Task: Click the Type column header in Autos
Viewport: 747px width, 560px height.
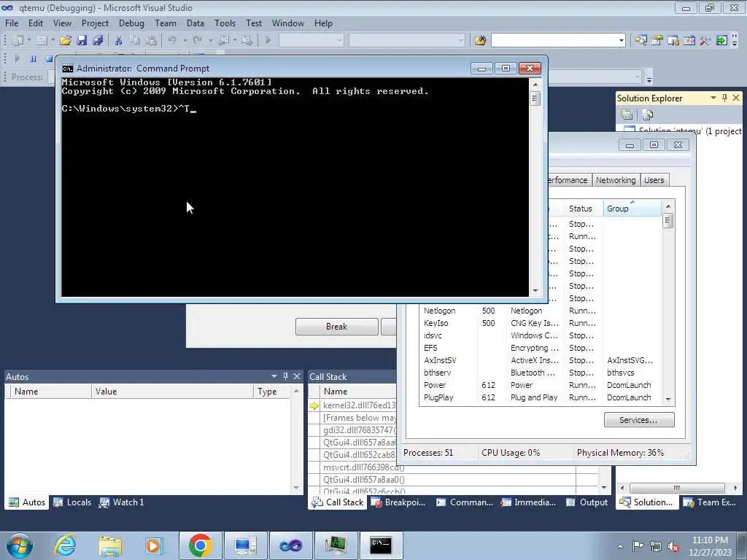Action: coord(271,392)
